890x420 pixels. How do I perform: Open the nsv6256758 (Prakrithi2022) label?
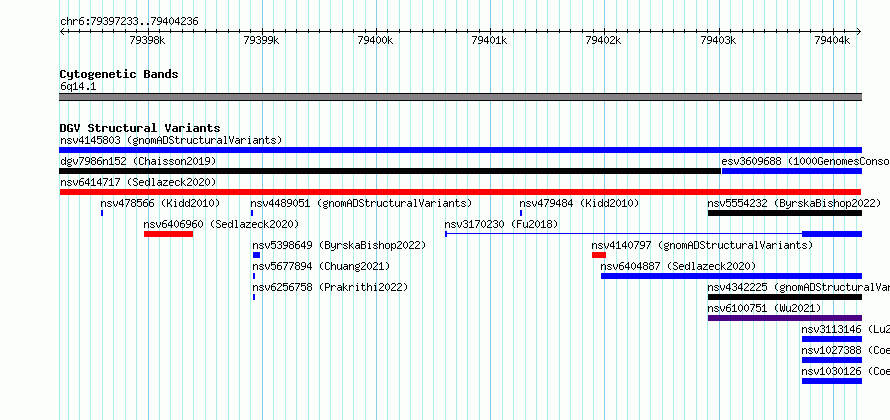pyautogui.click(x=330, y=287)
